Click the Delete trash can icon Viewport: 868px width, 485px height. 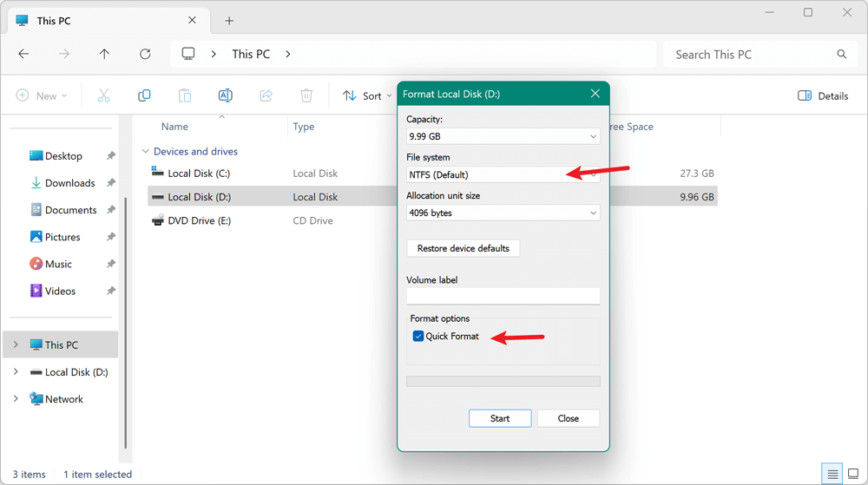(x=306, y=95)
